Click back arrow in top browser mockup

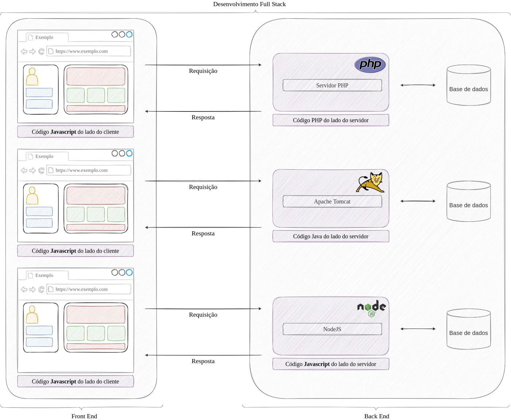[24, 51]
